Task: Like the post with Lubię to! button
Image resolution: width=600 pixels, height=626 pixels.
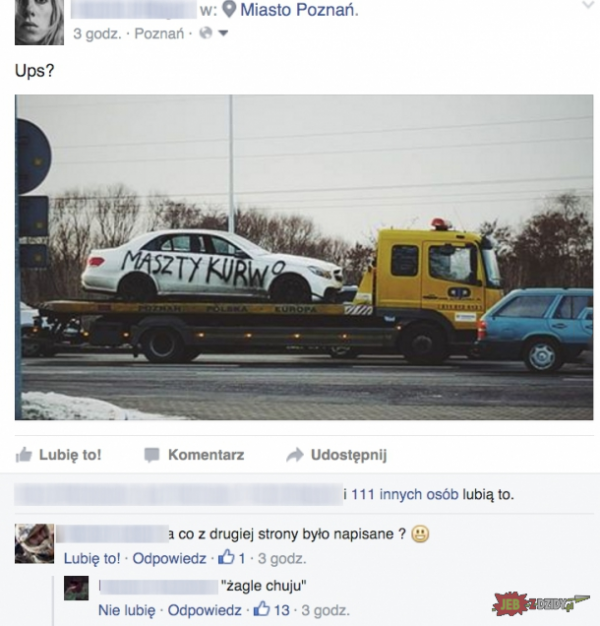Action: click(x=58, y=455)
